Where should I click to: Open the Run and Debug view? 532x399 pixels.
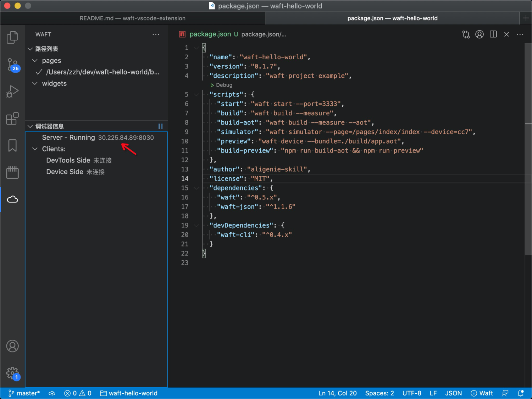coord(12,92)
